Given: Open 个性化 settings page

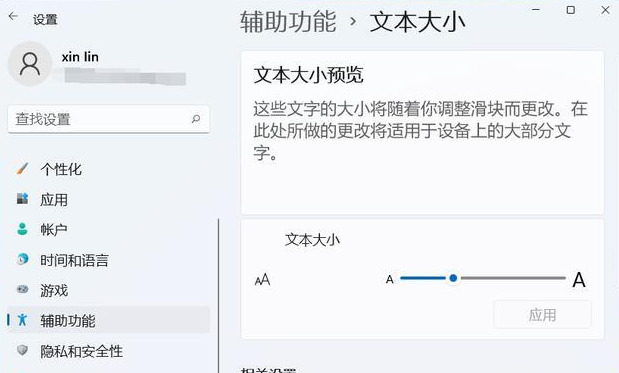Looking at the screenshot, I should [x=109, y=169].
